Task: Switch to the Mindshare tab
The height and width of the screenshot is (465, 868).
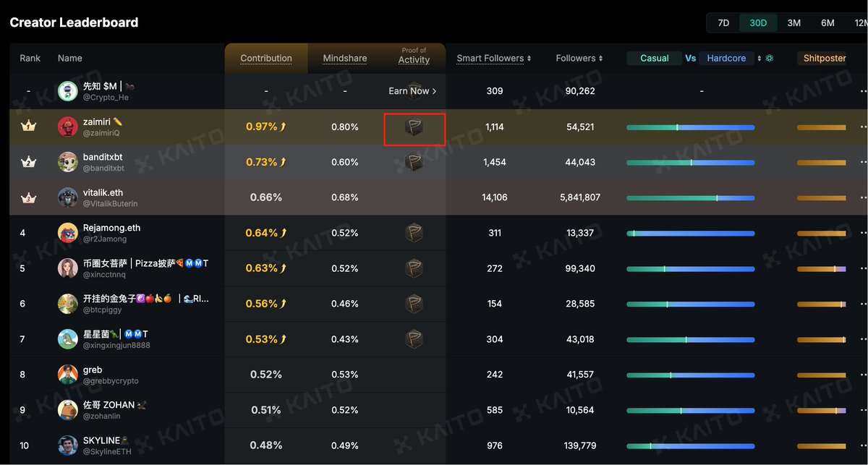Action: (x=344, y=59)
